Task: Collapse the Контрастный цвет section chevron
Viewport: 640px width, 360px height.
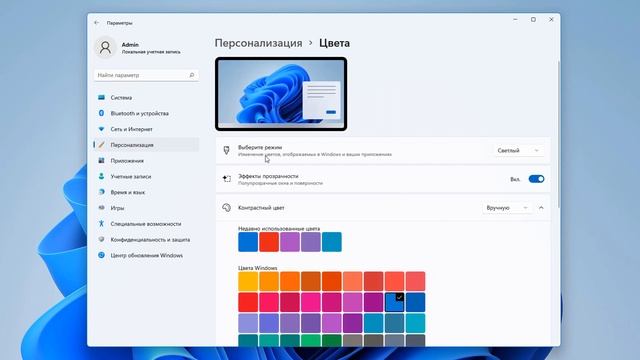Action: pyautogui.click(x=541, y=208)
